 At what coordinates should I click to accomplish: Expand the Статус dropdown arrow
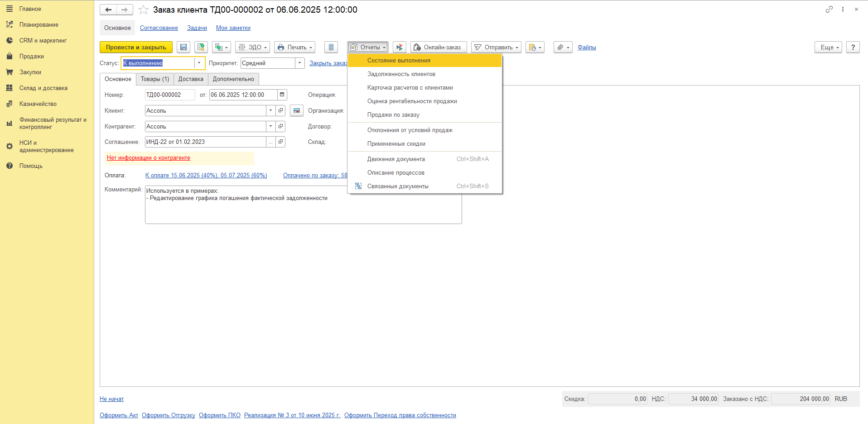pos(199,63)
